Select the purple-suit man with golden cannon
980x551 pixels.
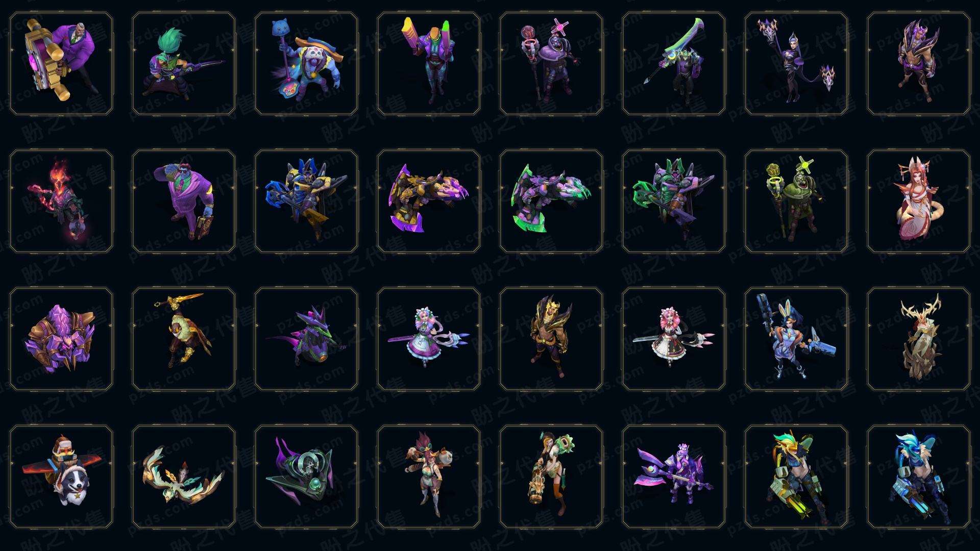coord(61,63)
